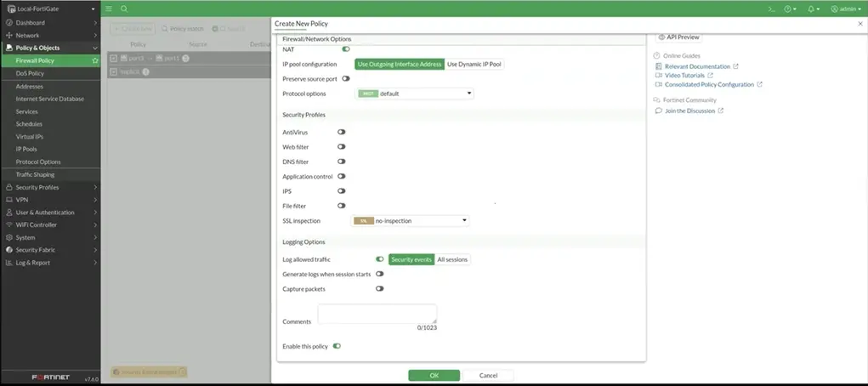Open the admin user menu
The image size is (868, 386).
pos(846,9)
